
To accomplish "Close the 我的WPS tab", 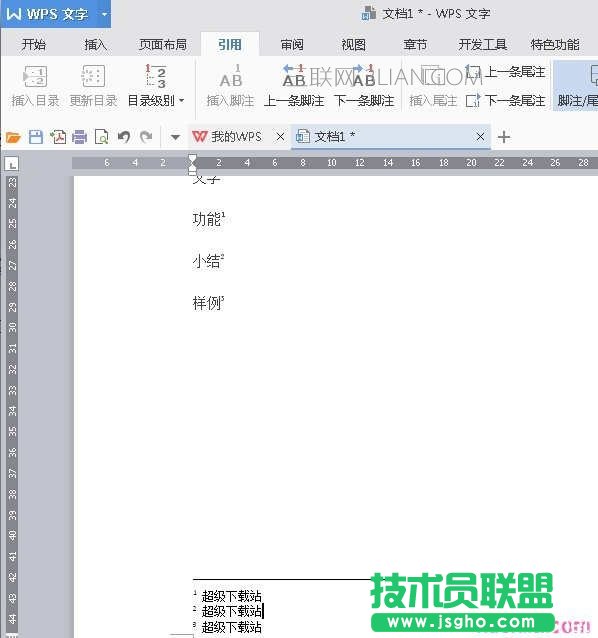I will (x=280, y=137).
